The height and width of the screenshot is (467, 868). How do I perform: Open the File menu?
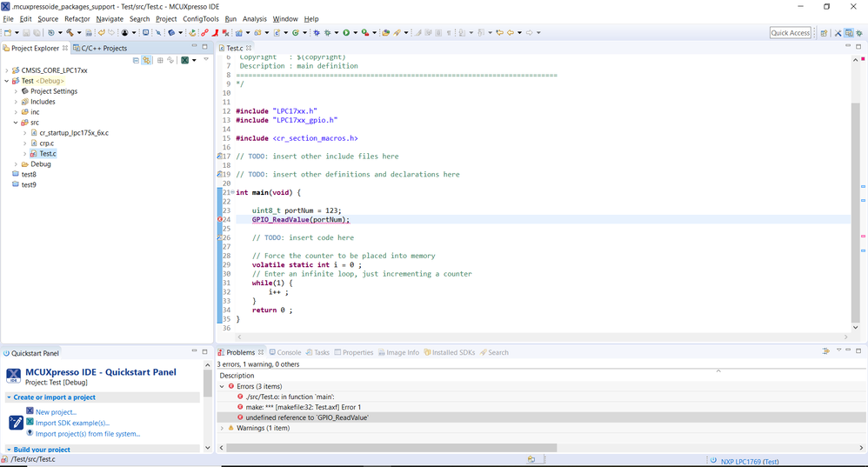pyautogui.click(x=8, y=19)
